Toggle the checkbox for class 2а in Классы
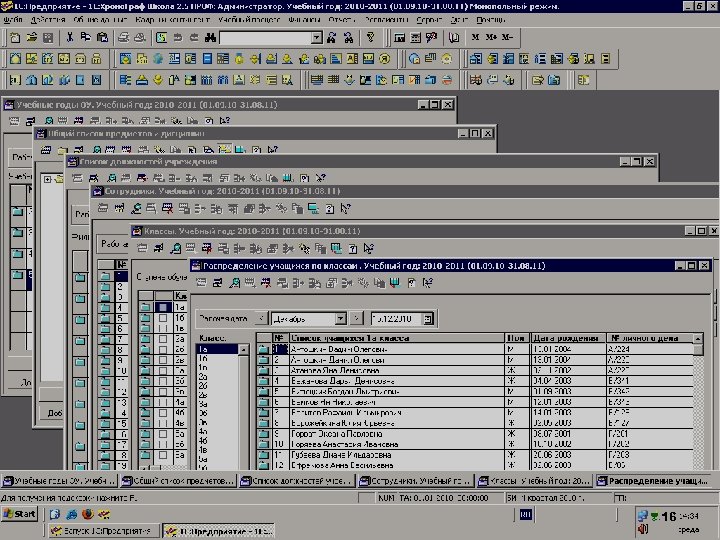 click(x=163, y=339)
